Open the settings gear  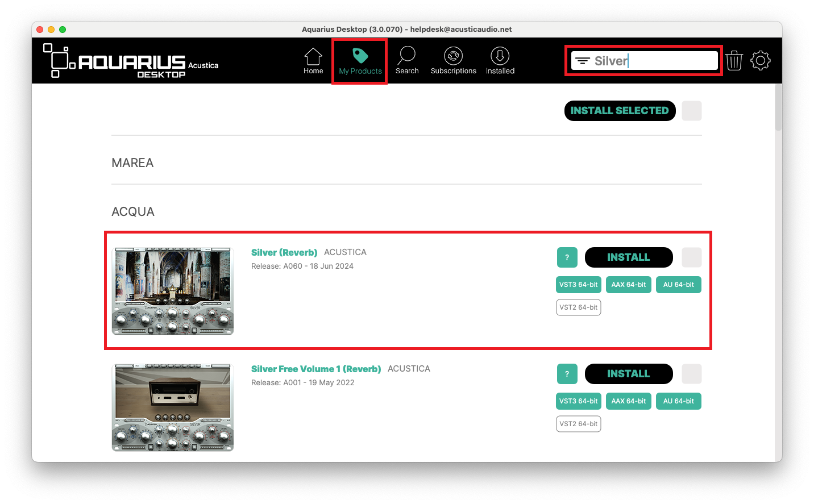761,60
